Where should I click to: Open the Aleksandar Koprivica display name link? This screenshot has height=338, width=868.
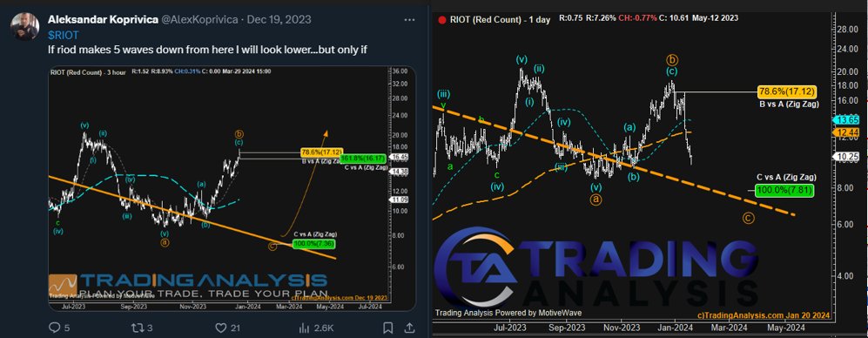click(103, 19)
